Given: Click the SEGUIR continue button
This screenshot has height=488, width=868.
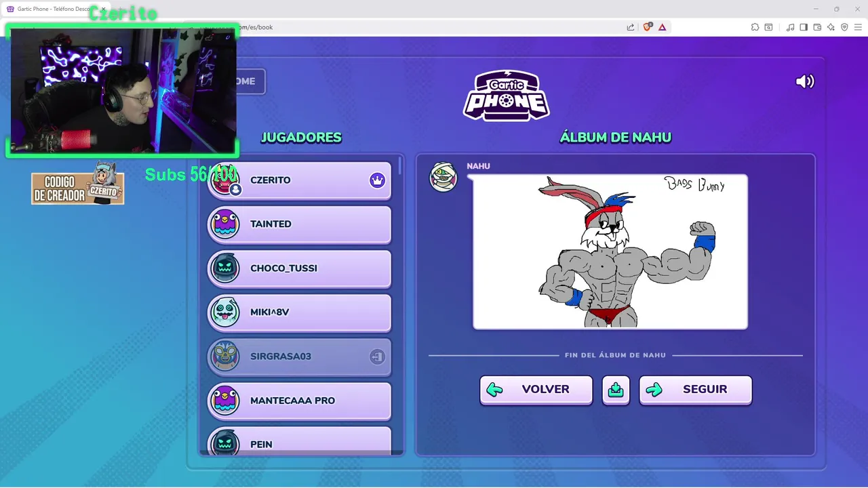Looking at the screenshot, I should tap(695, 390).
